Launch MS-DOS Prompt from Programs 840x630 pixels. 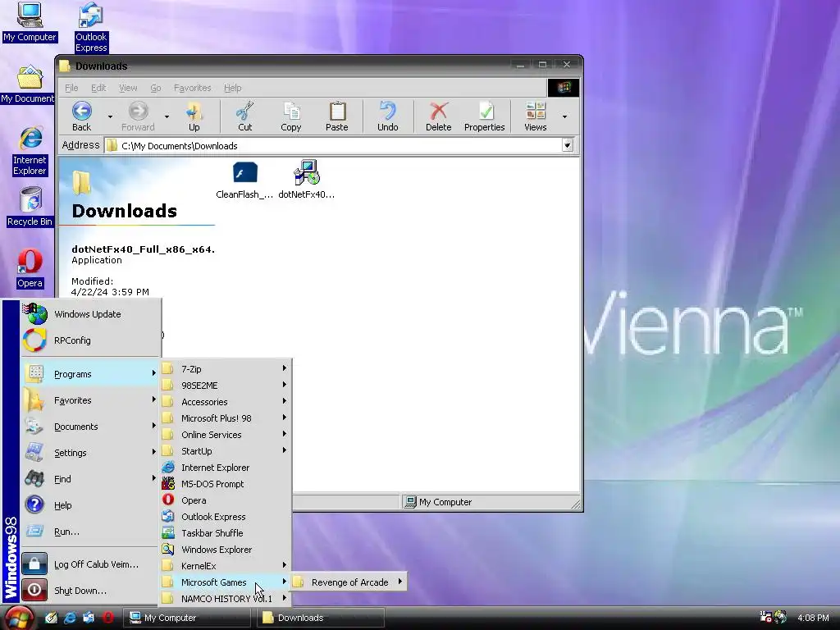point(226,484)
